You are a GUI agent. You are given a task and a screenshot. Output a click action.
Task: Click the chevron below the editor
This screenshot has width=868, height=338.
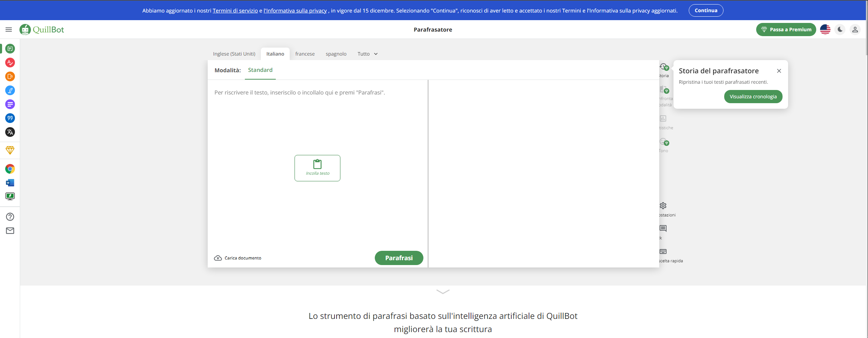tap(442, 292)
